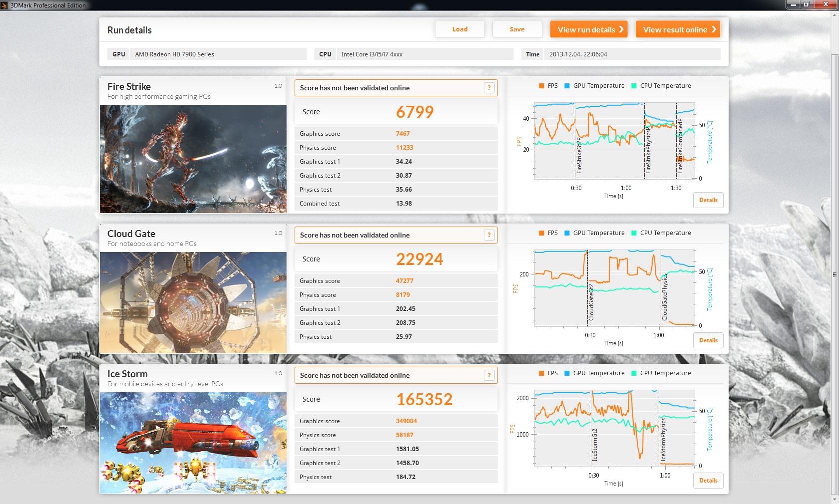
Task: Click the CloudGateGt2 marker in chart
Action: click(x=591, y=303)
